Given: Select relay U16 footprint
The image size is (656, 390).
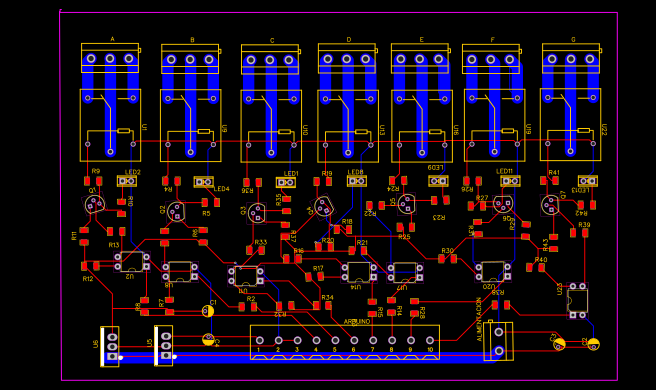Looking at the screenshot, I should tap(422, 126).
